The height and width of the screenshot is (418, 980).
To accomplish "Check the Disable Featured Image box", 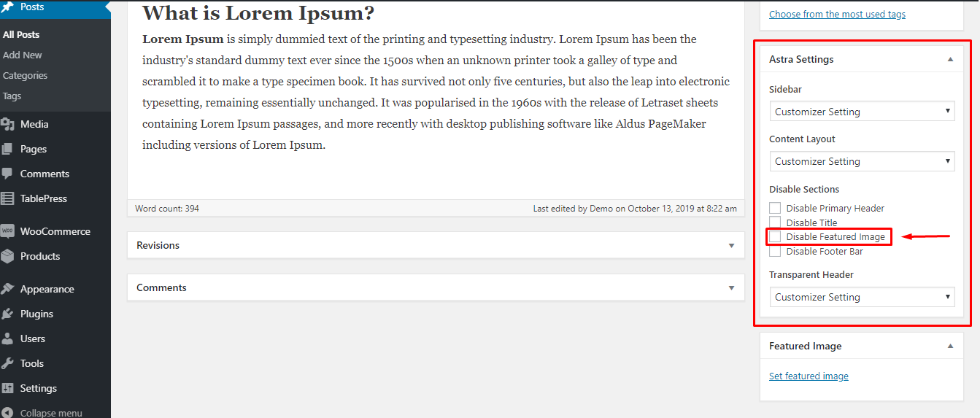I will coord(775,236).
